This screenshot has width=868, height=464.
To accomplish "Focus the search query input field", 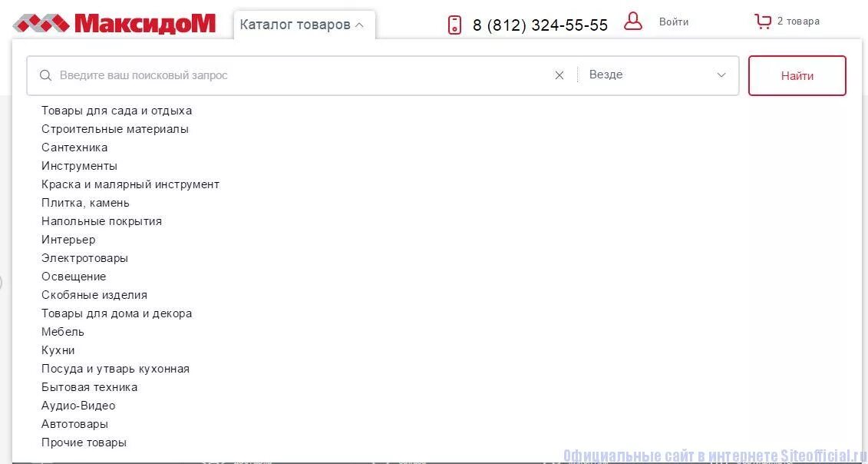I will tap(303, 75).
